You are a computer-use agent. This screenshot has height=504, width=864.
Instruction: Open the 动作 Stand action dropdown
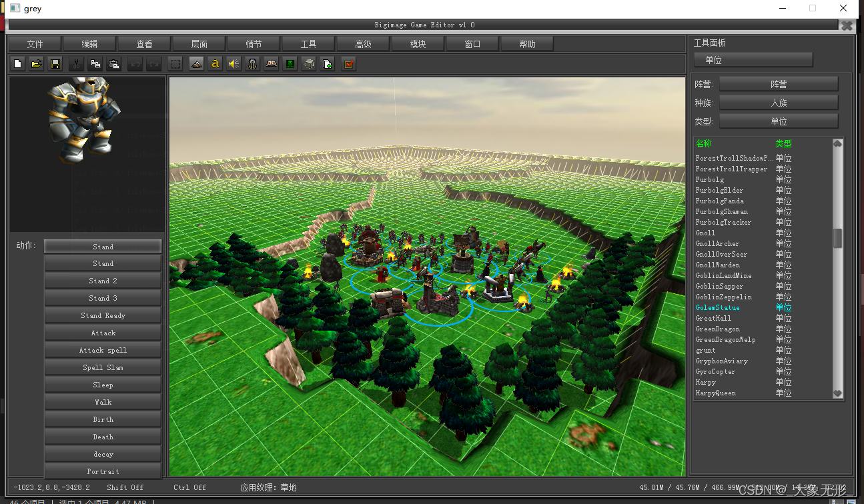tap(103, 246)
